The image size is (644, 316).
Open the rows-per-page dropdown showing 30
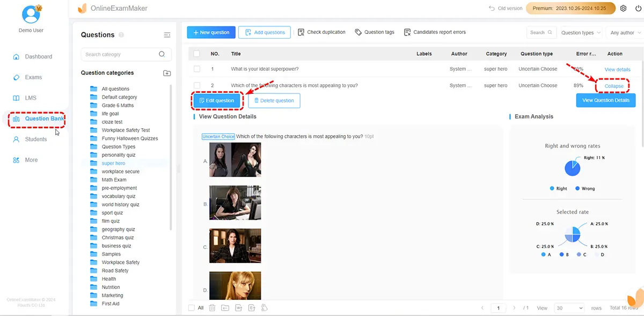(569, 308)
